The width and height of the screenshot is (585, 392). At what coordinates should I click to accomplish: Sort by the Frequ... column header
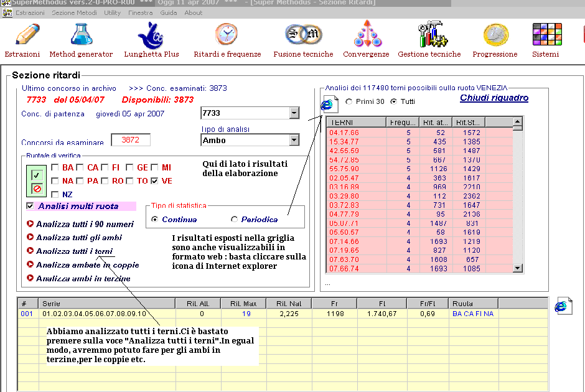coord(403,123)
